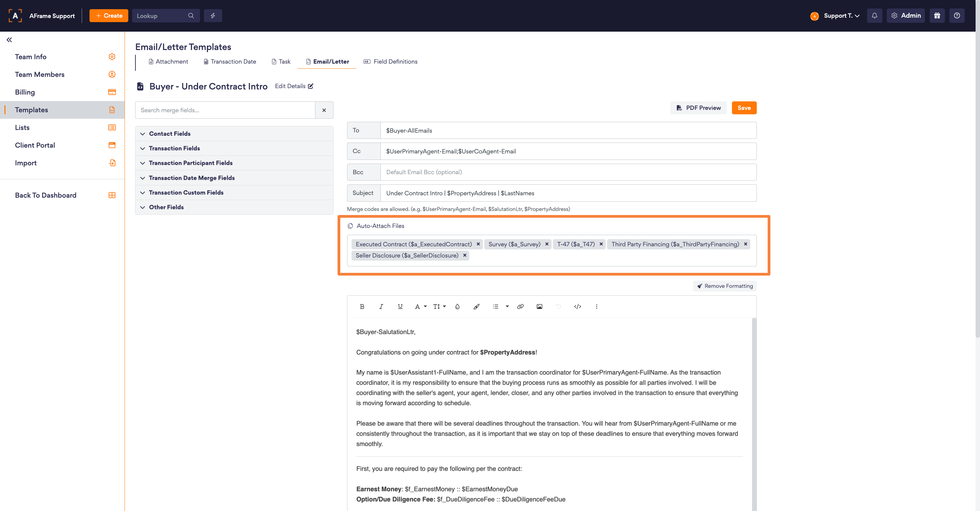This screenshot has height=511, width=980.
Task: Click the Insert Image icon in editor
Action: pyautogui.click(x=539, y=306)
